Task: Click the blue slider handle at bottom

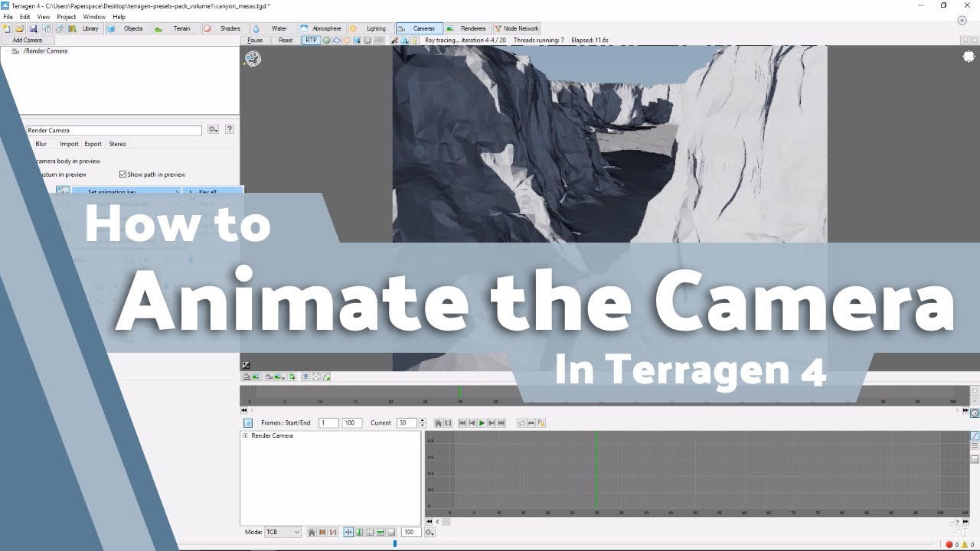Action: click(x=395, y=543)
